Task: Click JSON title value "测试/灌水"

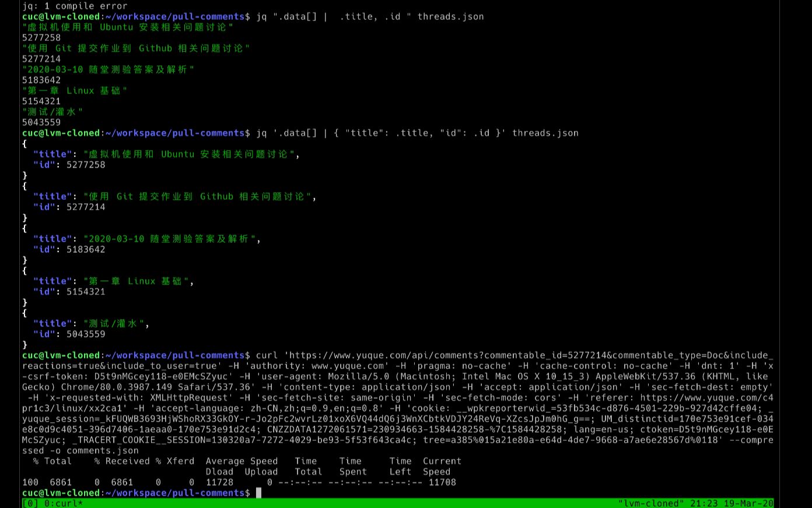Action: coord(114,323)
